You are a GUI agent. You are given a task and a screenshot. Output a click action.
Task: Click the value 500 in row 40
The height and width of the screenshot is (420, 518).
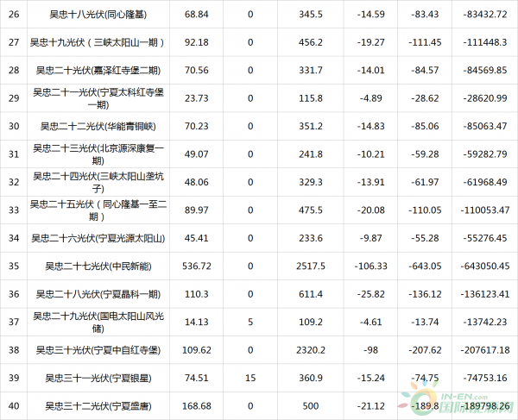tap(311, 406)
